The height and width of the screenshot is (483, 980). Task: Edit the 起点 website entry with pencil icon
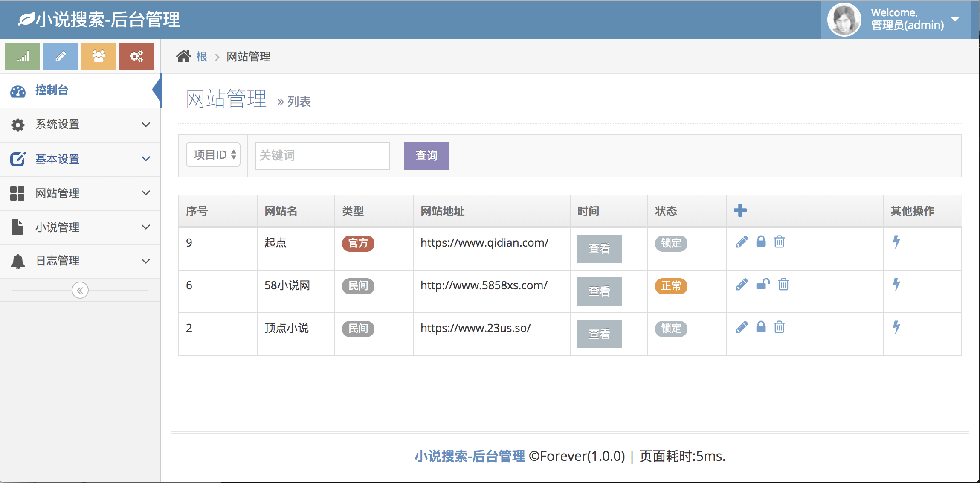(742, 242)
